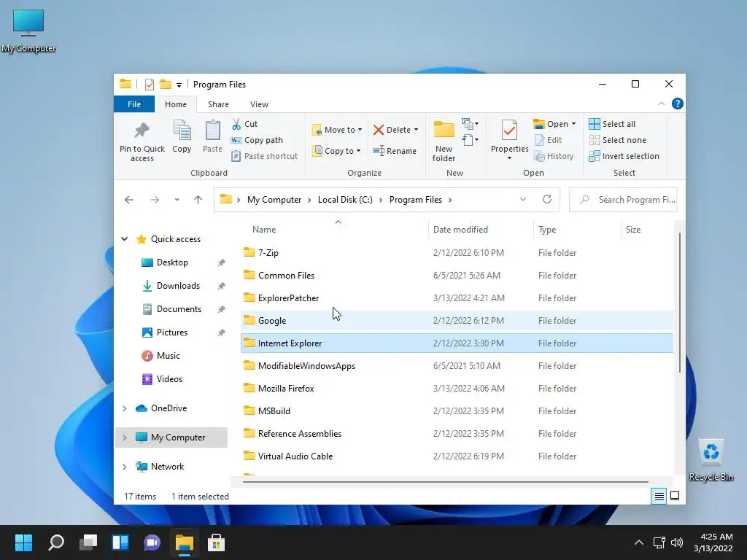Switch to the Home ribbon tab

point(176,104)
